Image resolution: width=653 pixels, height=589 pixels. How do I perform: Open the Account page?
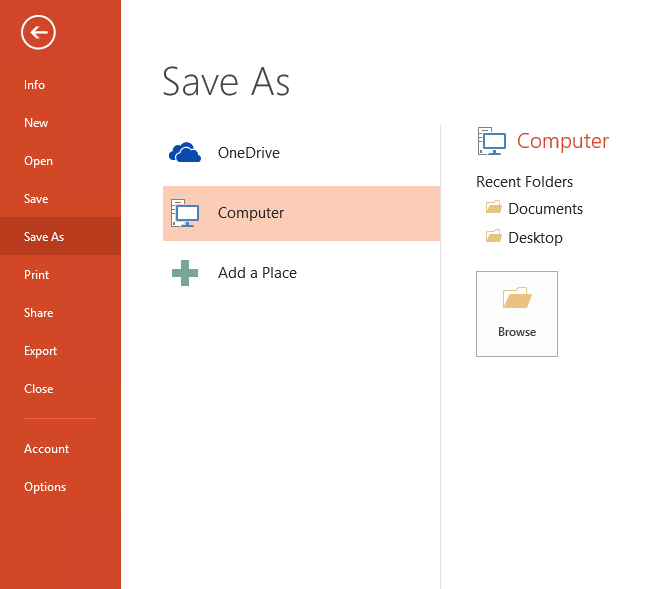(x=47, y=449)
